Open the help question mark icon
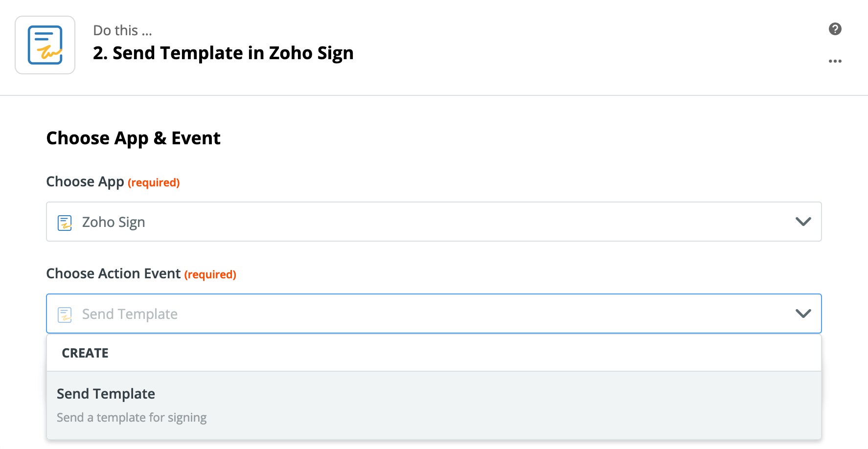This screenshot has height=449, width=868. [835, 29]
